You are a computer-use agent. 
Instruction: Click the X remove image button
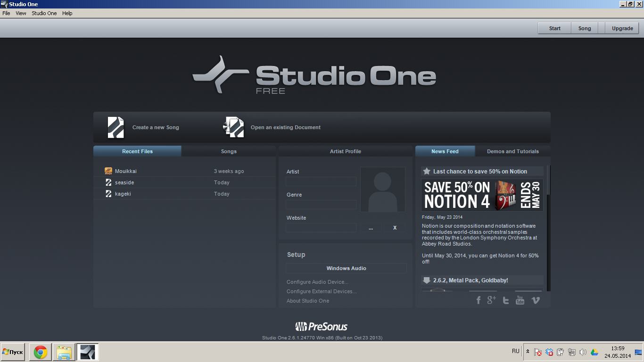[x=395, y=228]
